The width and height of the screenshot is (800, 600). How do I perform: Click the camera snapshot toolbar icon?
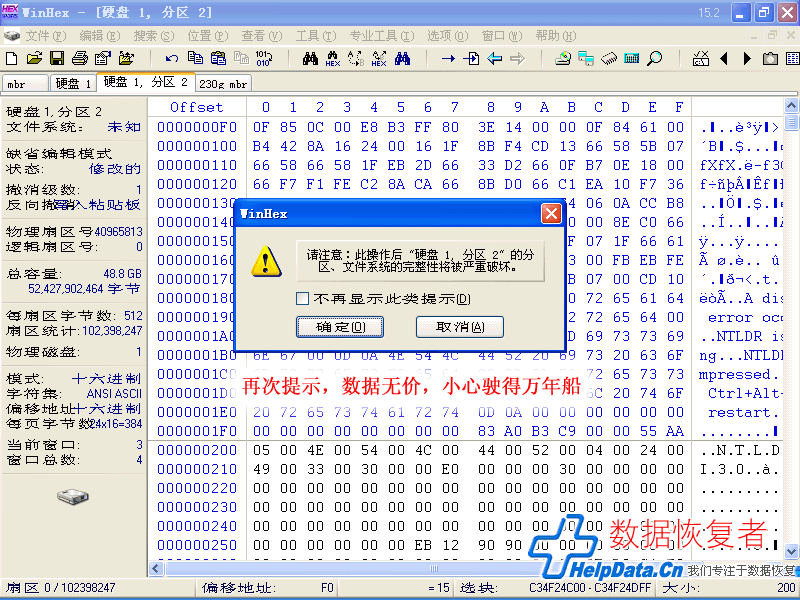click(770, 59)
